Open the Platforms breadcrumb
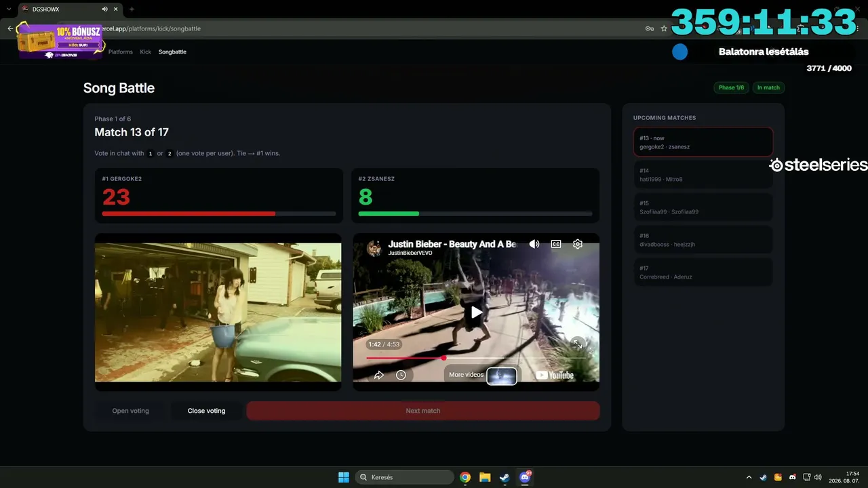Screen dimensions: 868x488 (x=121, y=52)
